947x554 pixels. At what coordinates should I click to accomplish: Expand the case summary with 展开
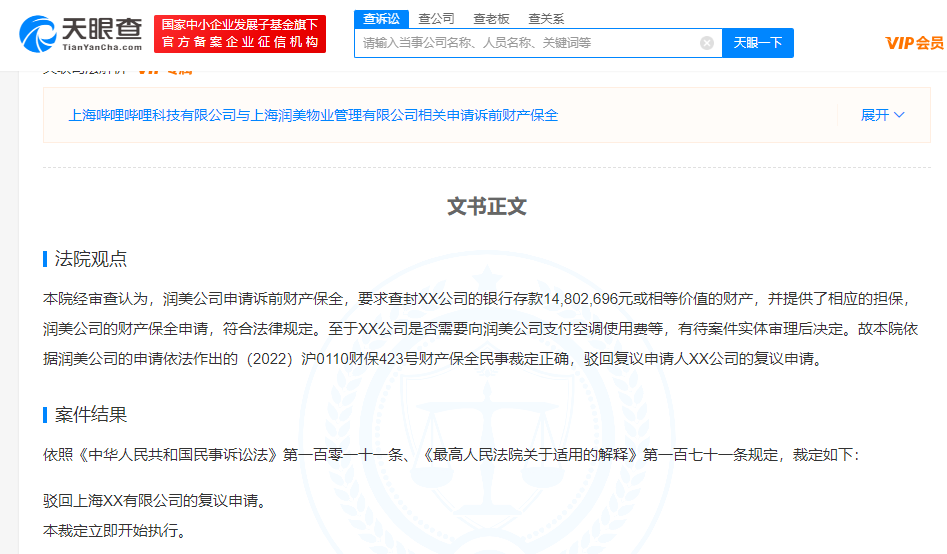pos(882,115)
